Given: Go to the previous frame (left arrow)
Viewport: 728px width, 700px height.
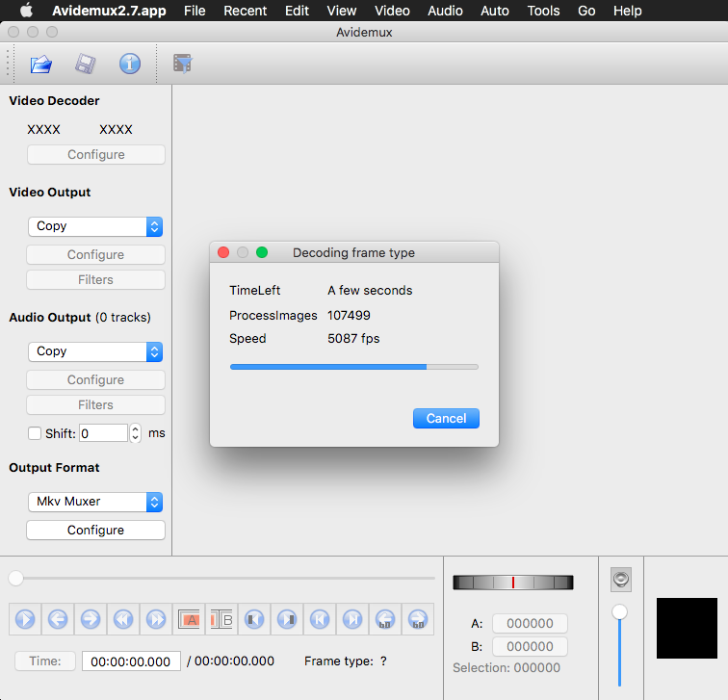Looking at the screenshot, I should click(58, 619).
